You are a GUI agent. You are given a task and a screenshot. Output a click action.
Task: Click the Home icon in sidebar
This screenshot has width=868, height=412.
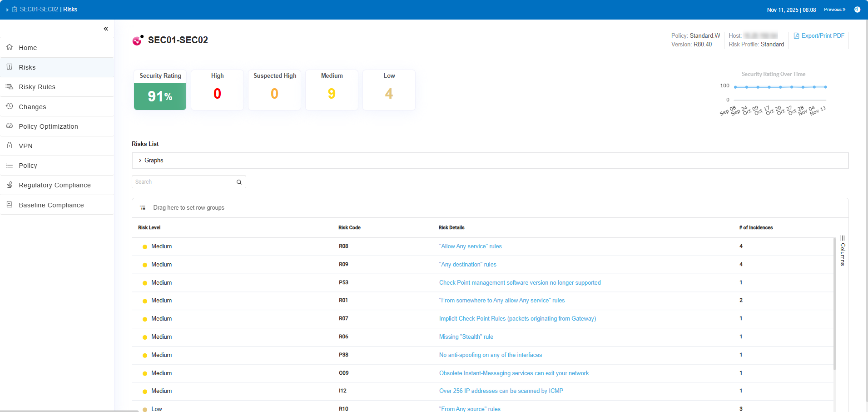[10, 47]
